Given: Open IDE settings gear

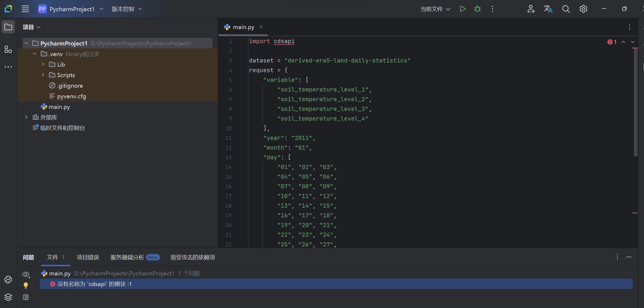Looking at the screenshot, I should tap(583, 9).
